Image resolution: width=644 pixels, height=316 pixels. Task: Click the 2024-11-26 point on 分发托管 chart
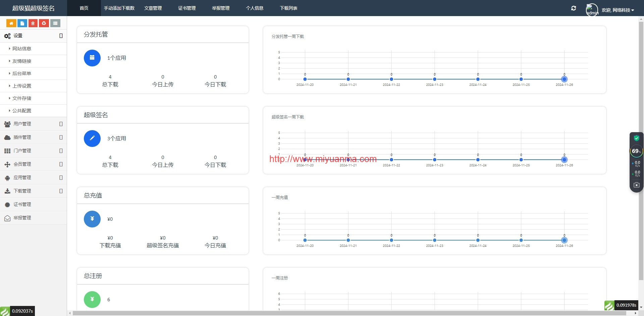564,79
